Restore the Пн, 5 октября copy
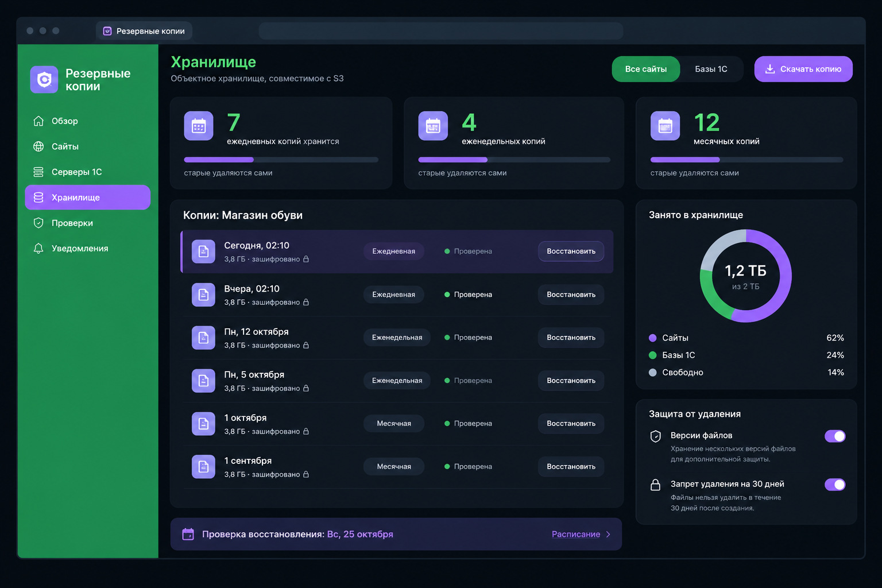 click(x=571, y=381)
